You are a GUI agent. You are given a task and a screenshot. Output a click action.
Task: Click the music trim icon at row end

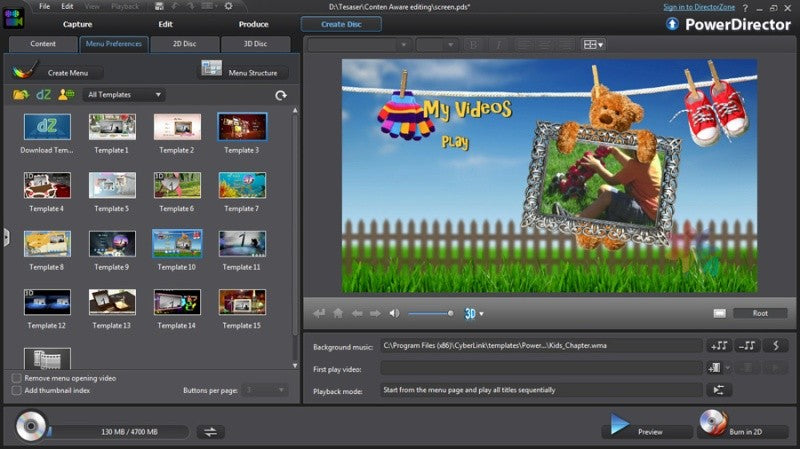coord(776,346)
